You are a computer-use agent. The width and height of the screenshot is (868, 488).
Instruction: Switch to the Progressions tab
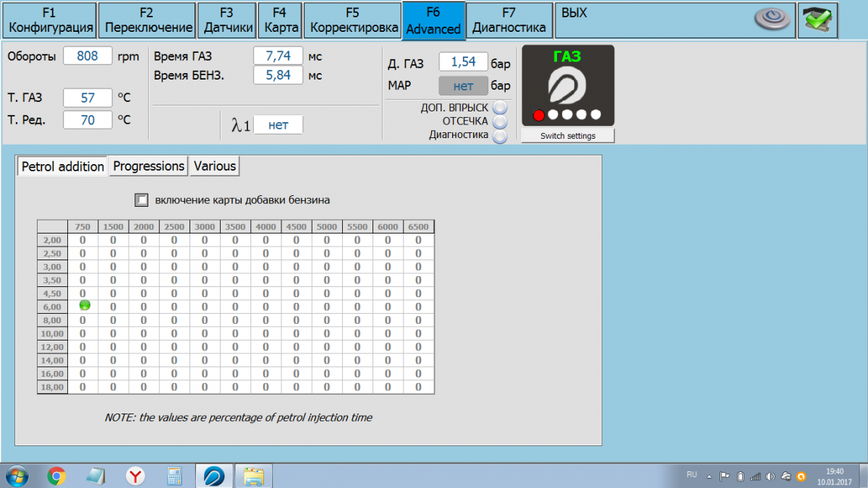point(148,166)
